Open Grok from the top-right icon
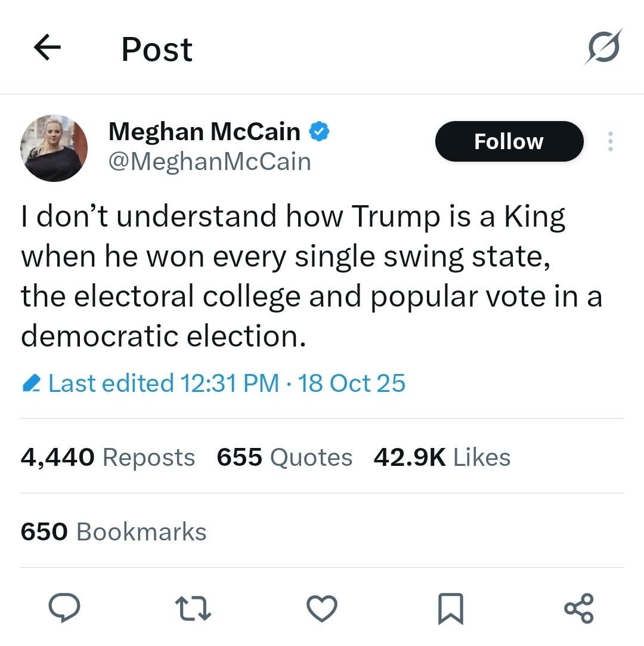Image resolution: width=644 pixels, height=646 pixels. (603, 47)
